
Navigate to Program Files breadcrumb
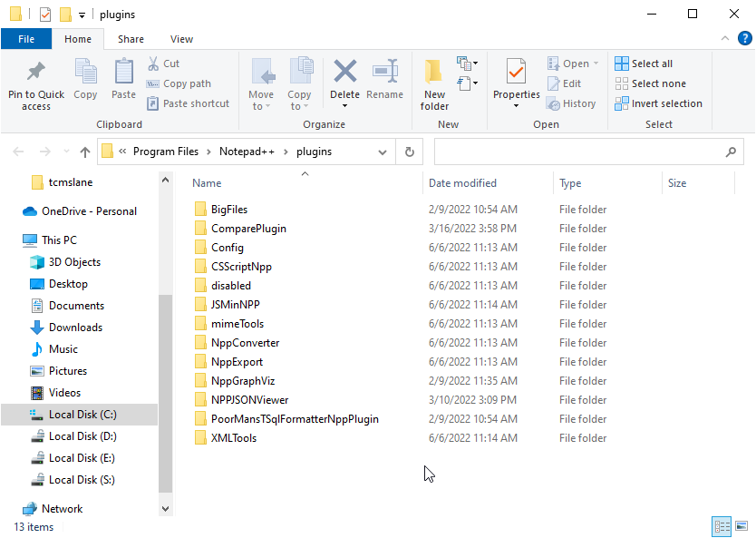[x=165, y=152]
